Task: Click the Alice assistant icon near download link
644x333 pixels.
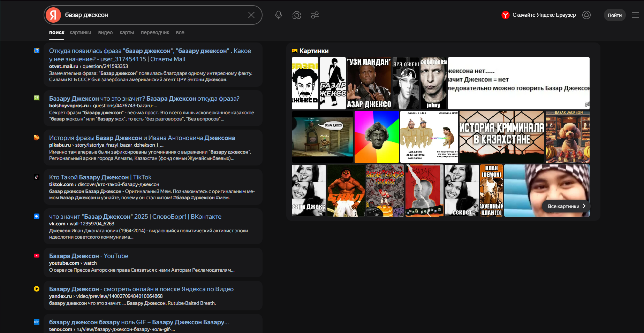Action: tap(586, 15)
